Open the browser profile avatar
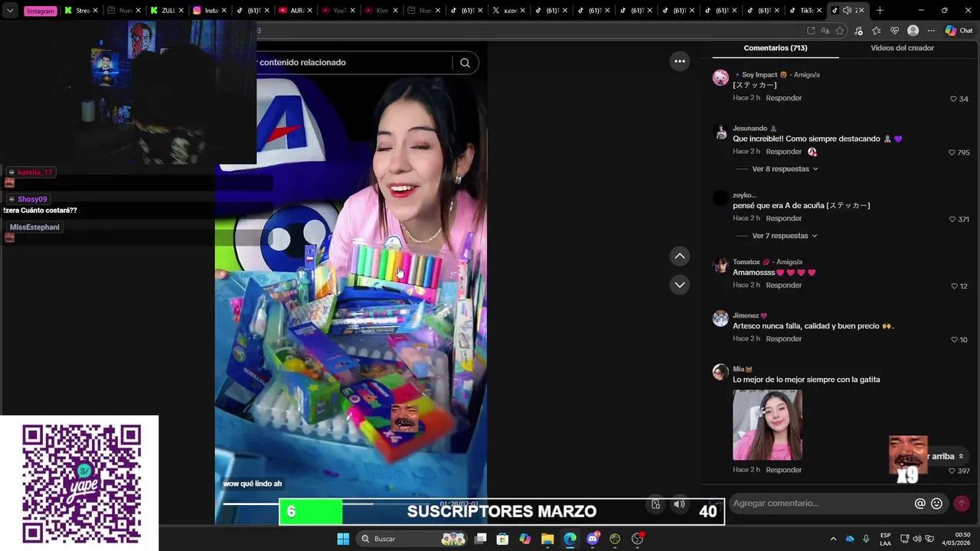 pos(913,31)
